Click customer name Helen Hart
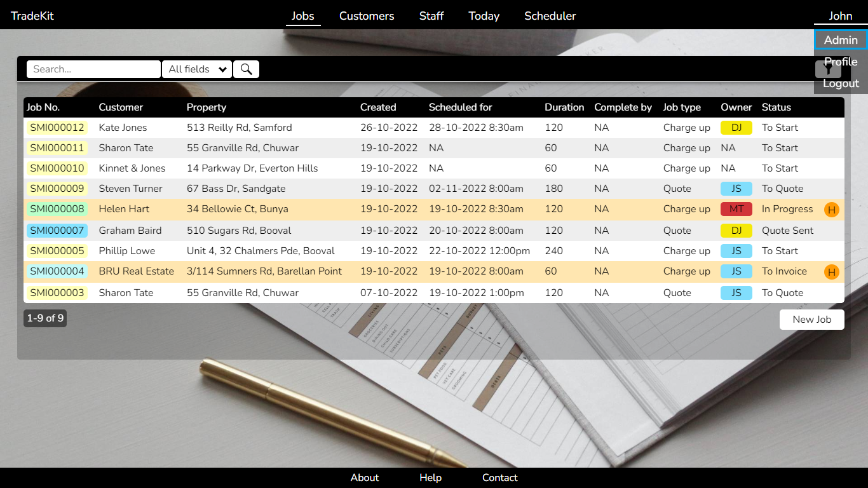 coord(124,209)
